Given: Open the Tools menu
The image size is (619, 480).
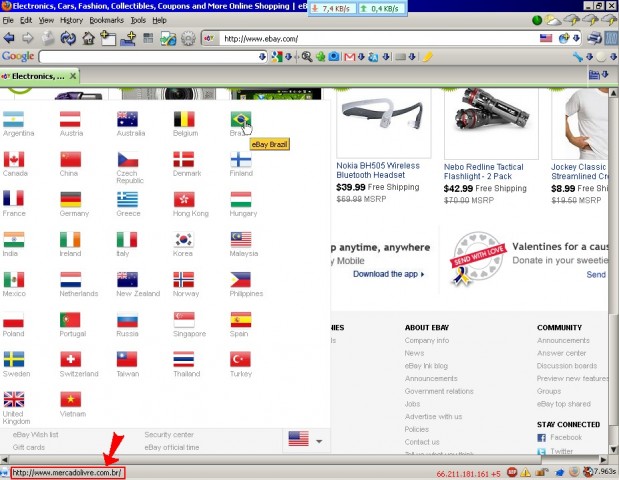Looking at the screenshot, I should [138, 20].
